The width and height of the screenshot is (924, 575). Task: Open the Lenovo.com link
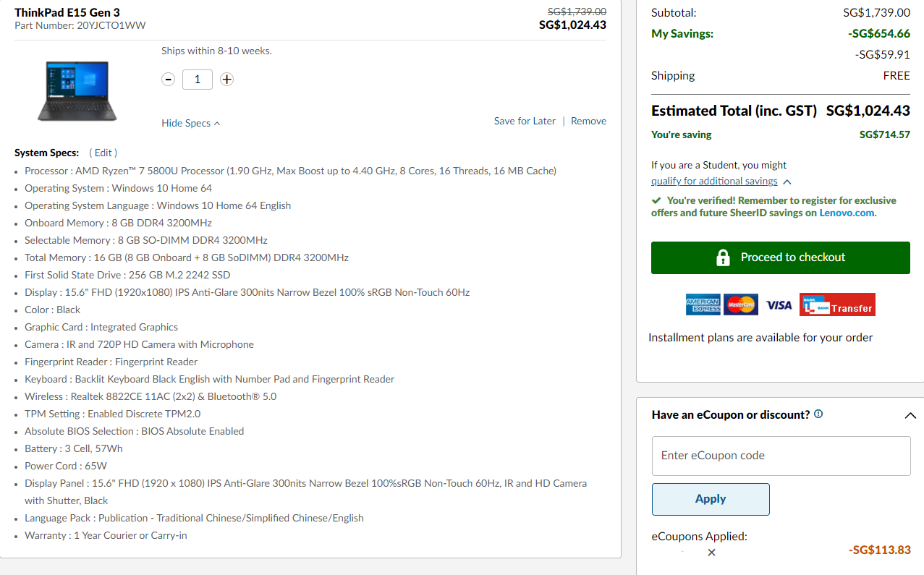(847, 213)
